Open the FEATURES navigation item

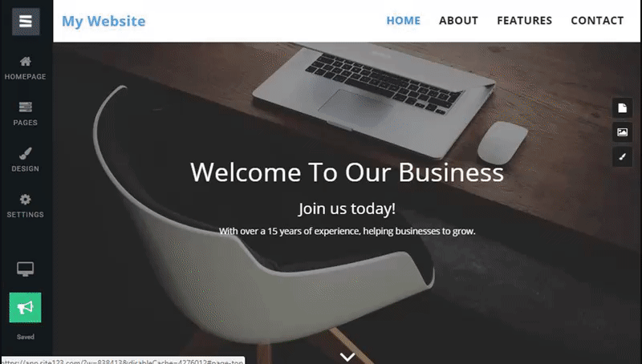(525, 21)
